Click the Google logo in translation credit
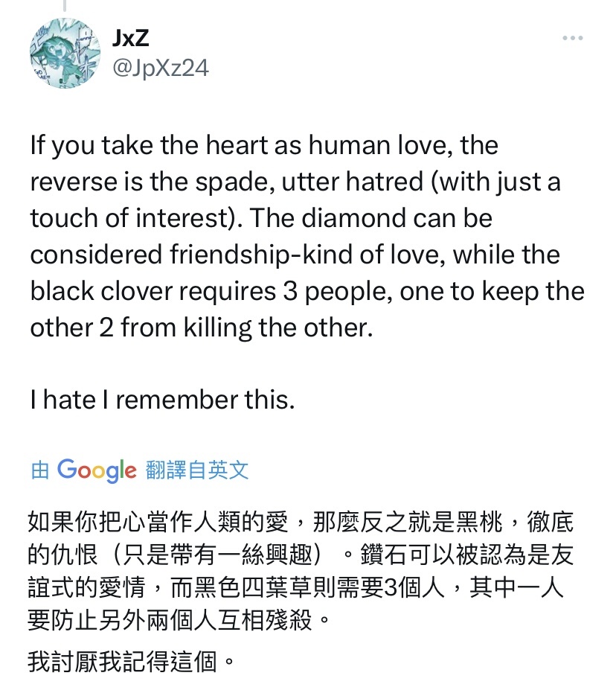Screen dimensions: 616x693 click(97, 470)
